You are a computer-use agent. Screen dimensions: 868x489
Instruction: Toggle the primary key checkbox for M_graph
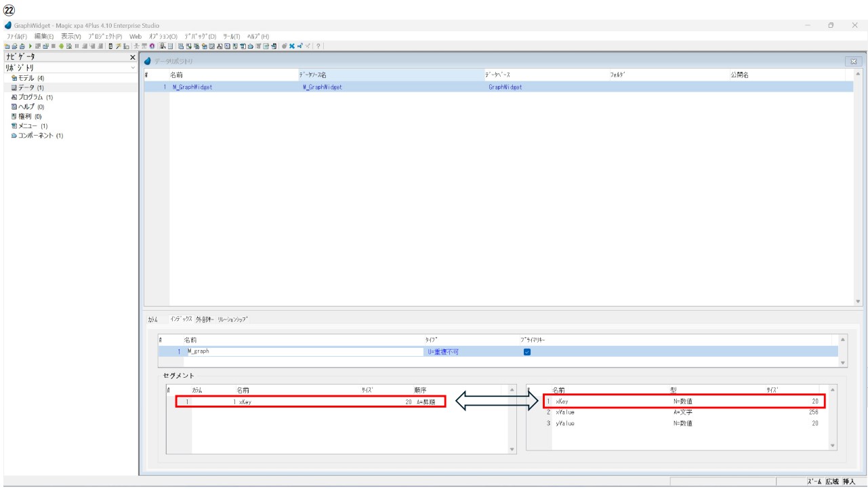pyautogui.click(x=526, y=351)
